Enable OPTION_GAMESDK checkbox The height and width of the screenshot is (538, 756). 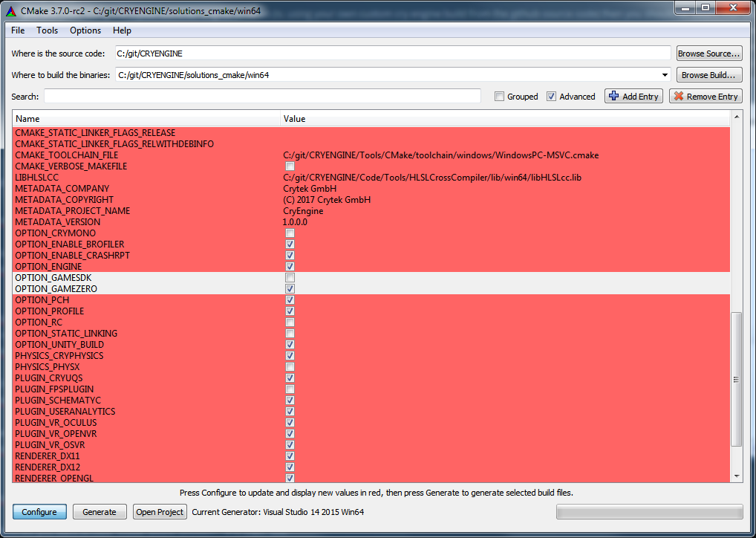[290, 277]
